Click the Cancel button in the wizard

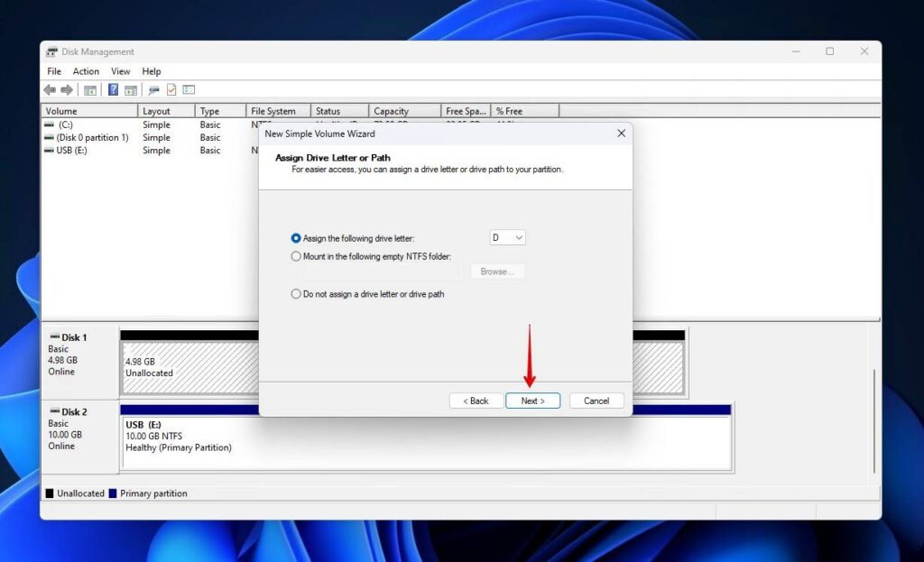click(x=596, y=400)
